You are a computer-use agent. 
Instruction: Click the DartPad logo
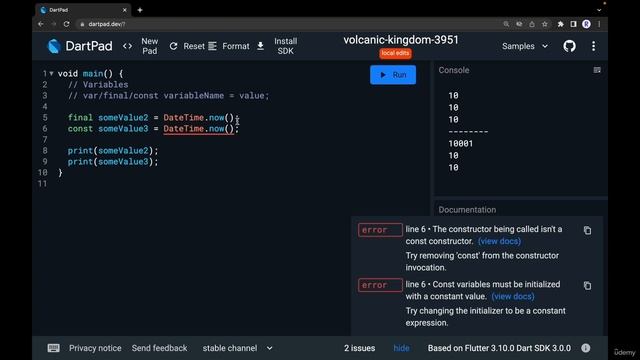click(x=54, y=46)
